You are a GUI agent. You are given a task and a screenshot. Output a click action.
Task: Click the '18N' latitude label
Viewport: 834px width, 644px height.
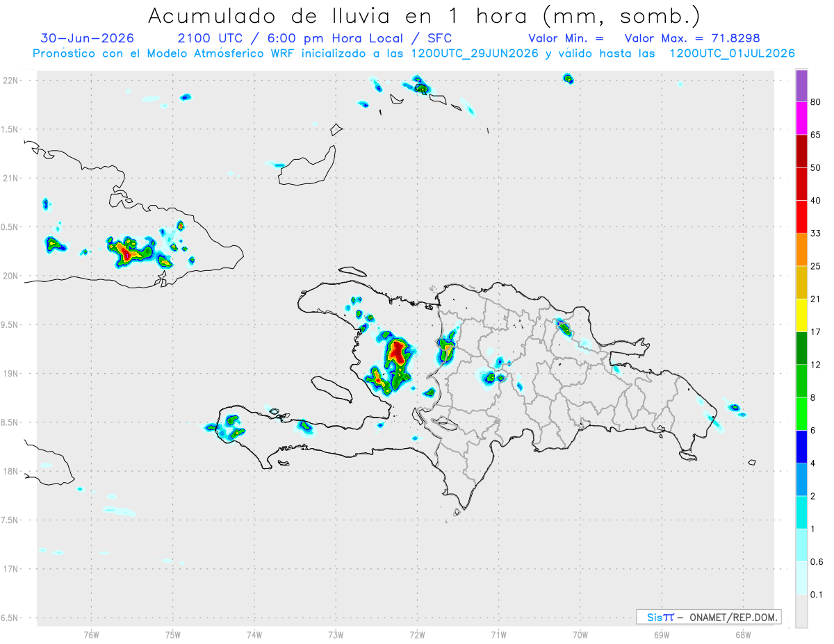[11, 472]
